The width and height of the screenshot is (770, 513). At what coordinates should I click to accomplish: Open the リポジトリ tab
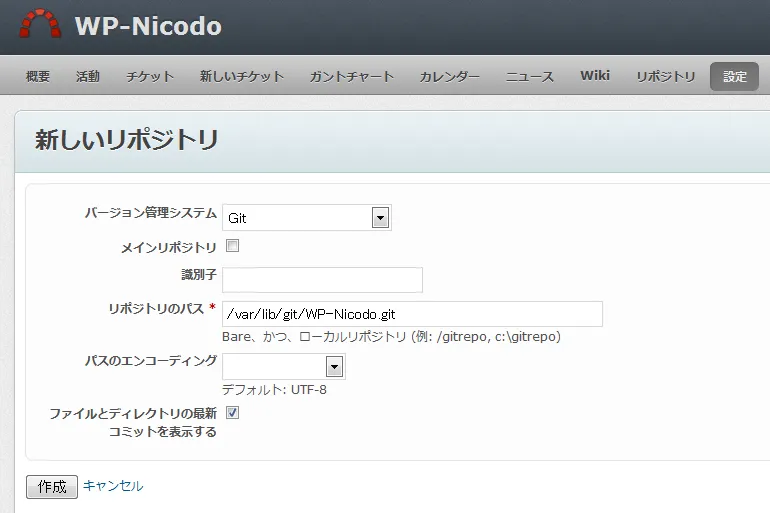point(665,77)
